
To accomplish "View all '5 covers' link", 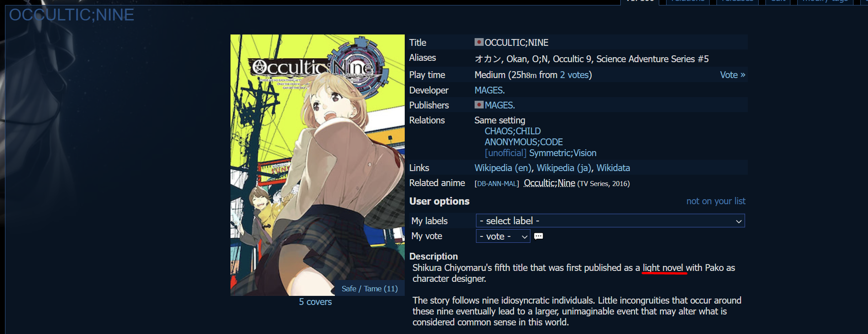I will pos(315,302).
